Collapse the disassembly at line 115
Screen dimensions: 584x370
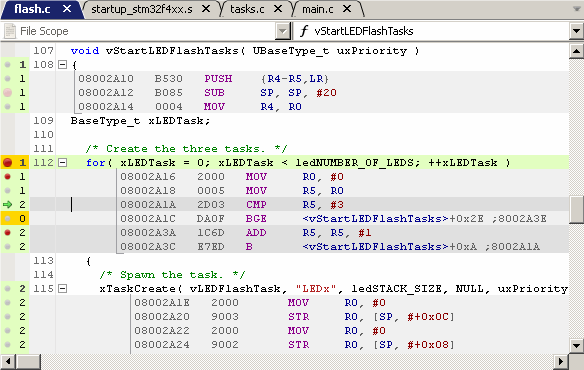(x=63, y=289)
